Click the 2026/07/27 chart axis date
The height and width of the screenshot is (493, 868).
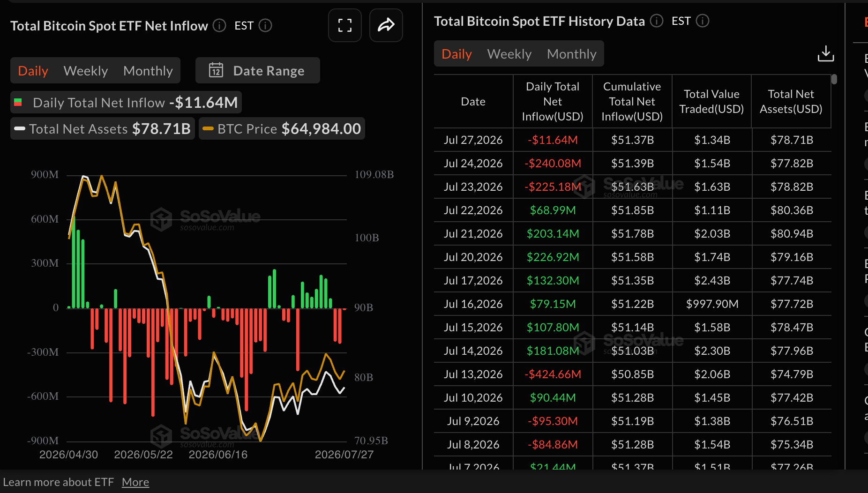pyautogui.click(x=344, y=455)
